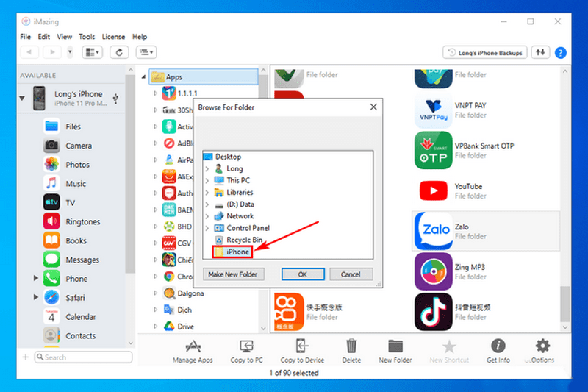Viewport: 588px width, 392px height.
Task: Open the Tools menu
Action: tap(87, 37)
